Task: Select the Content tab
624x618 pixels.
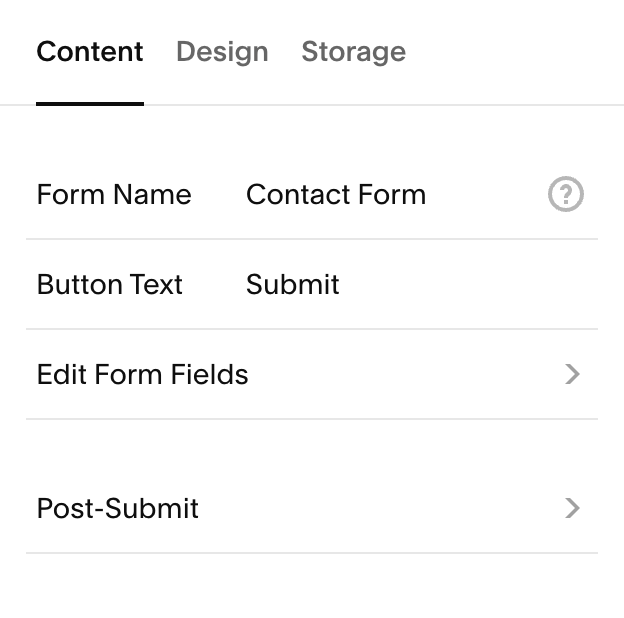Action: point(90,51)
